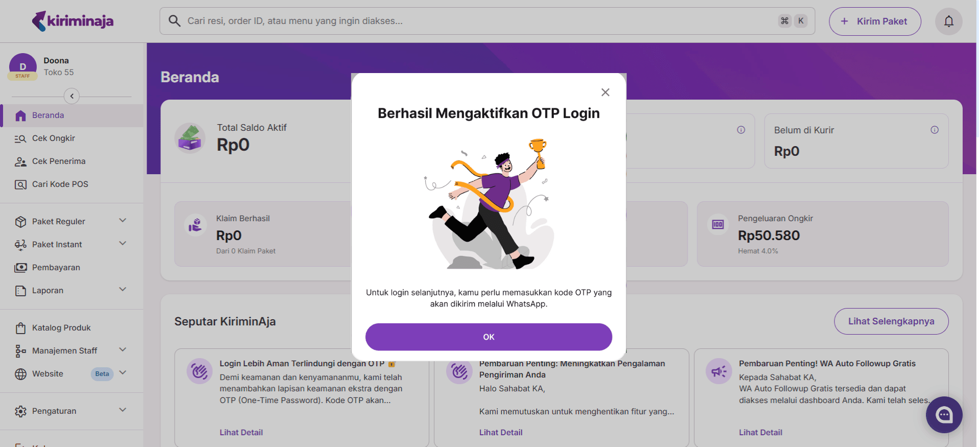Click the Doona profile avatar
The width and height of the screenshot is (980, 447).
pos(22,66)
